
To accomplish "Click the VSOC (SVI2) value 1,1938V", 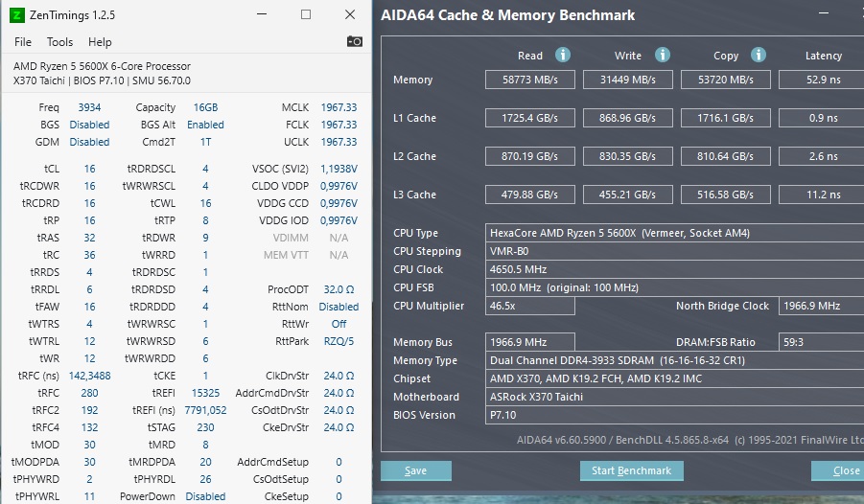I will [x=339, y=169].
